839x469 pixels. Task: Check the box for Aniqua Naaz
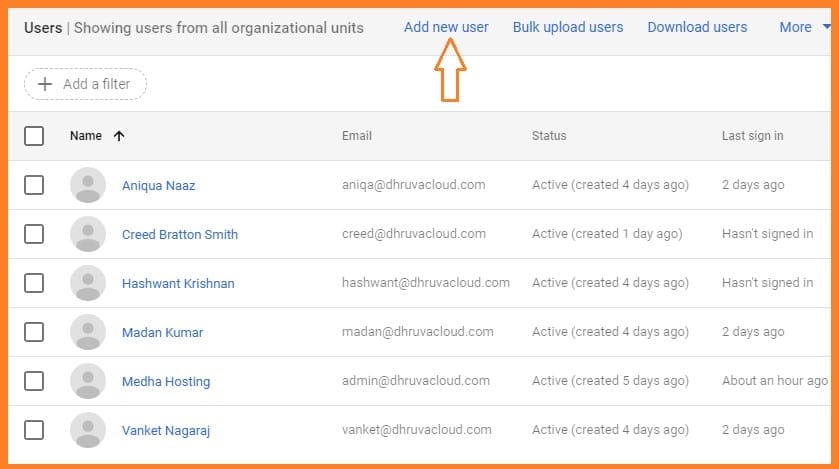click(34, 185)
